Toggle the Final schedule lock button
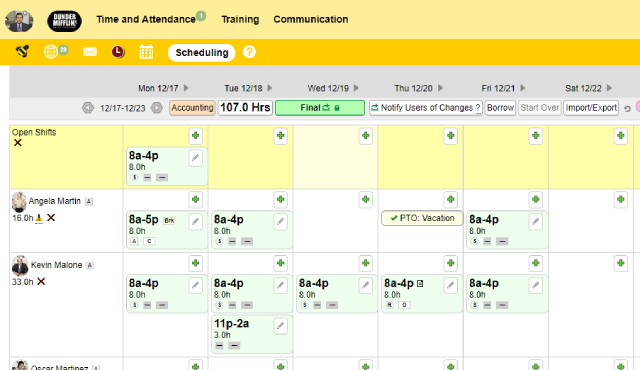Viewport: 640px width, 370px height. (320, 108)
